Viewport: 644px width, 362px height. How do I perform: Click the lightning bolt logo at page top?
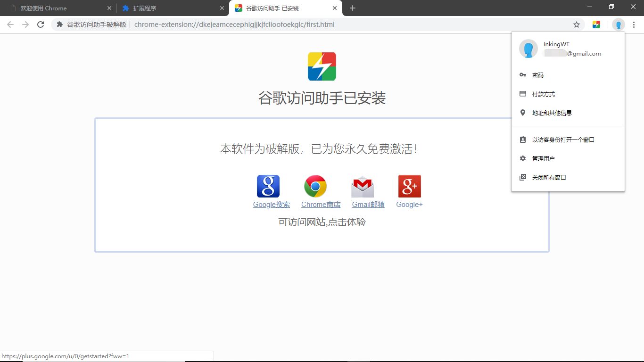(322, 66)
